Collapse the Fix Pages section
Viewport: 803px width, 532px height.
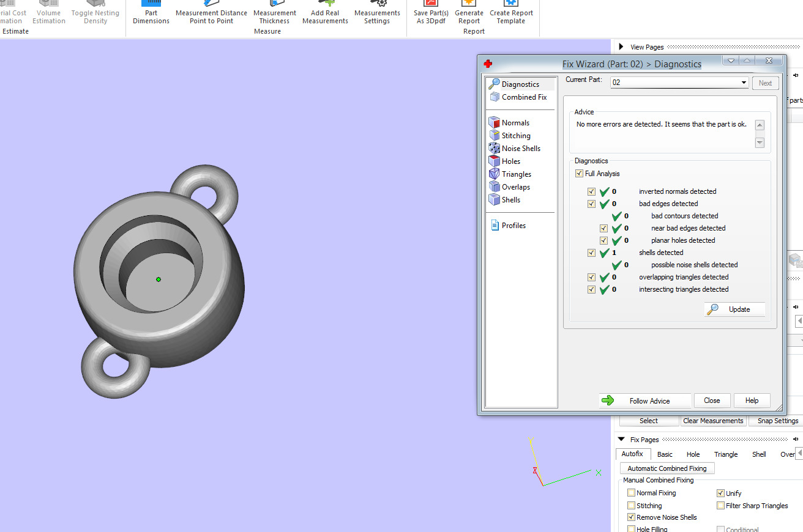pos(621,439)
